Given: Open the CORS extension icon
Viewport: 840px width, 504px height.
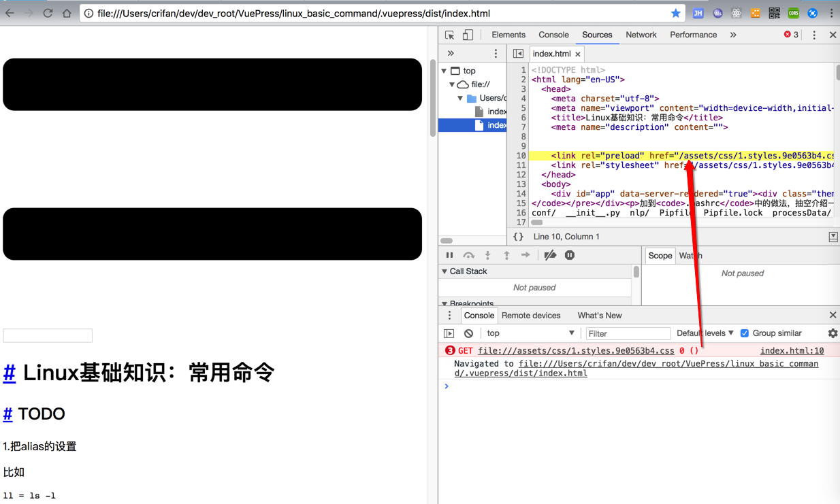Looking at the screenshot, I should [794, 13].
